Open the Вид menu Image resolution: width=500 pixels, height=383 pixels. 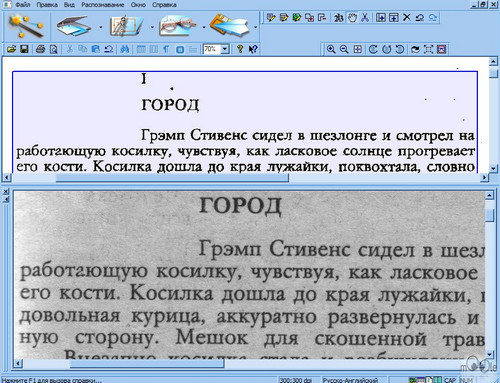[69, 5]
